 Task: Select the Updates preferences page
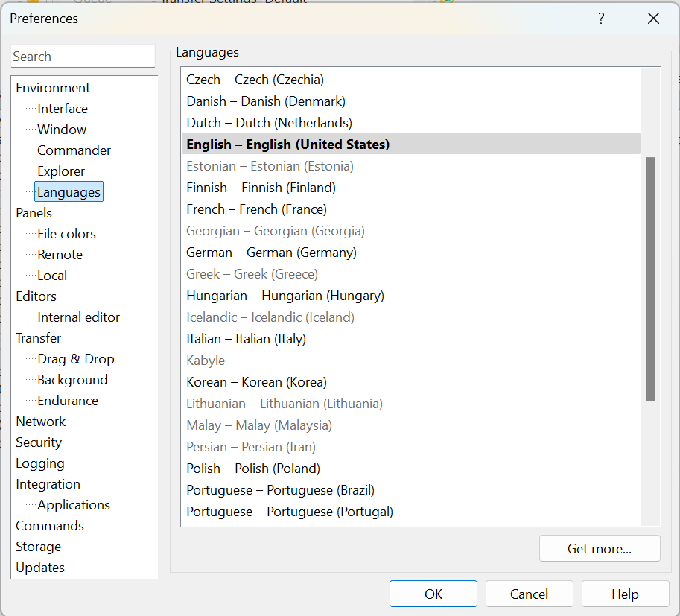[40, 568]
